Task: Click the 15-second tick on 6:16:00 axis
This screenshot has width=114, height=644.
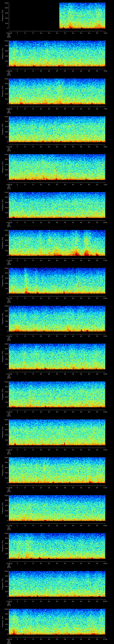Action: (33, 487)
